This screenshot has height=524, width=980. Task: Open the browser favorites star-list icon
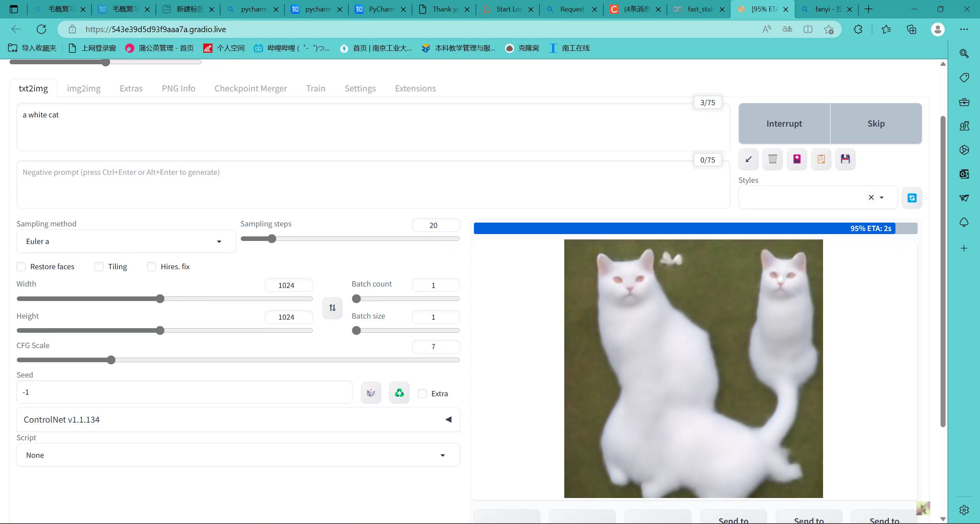tap(886, 29)
